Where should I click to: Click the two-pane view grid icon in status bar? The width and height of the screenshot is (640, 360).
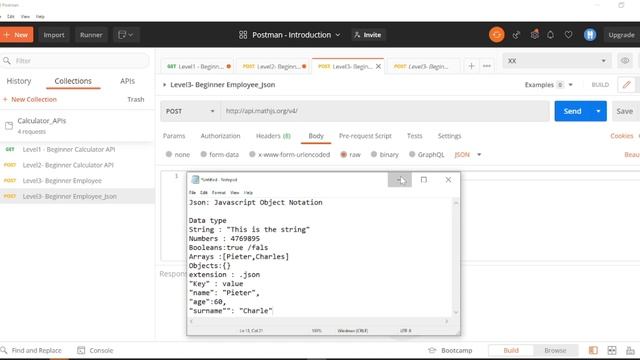tap(612, 350)
